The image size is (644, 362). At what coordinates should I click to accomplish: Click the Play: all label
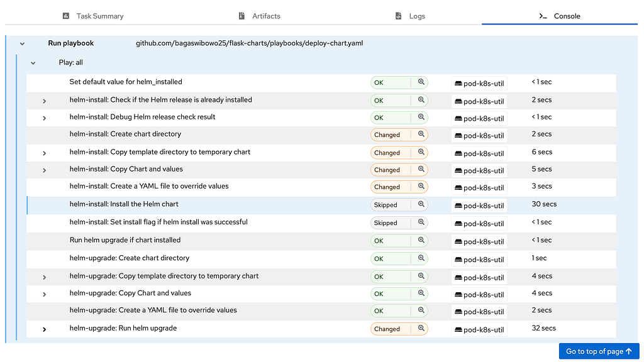[70, 62]
